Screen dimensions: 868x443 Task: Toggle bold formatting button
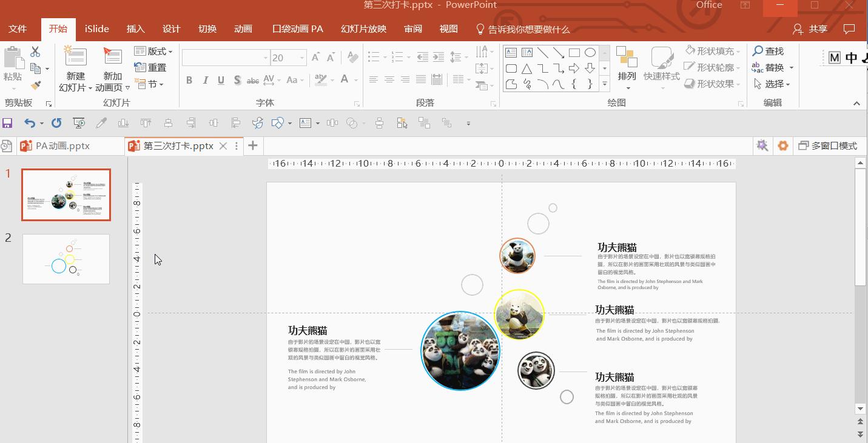point(189,80)
